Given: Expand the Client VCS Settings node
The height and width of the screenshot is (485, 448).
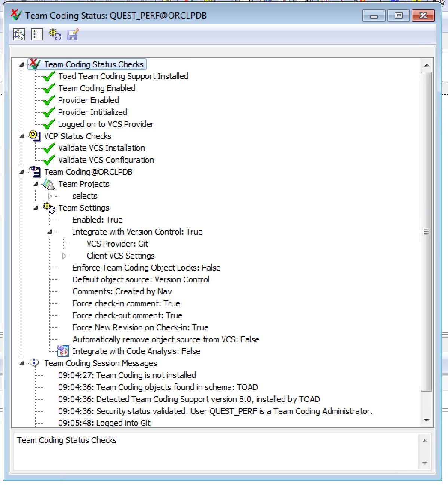Looking at the screenshot, I should click(64, 256).
